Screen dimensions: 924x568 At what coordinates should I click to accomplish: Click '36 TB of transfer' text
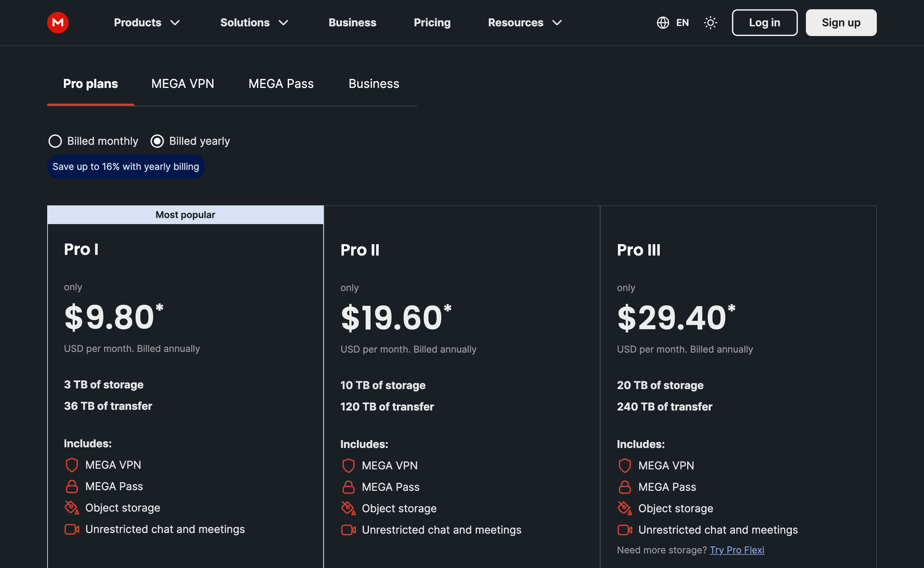click(108, 406)
